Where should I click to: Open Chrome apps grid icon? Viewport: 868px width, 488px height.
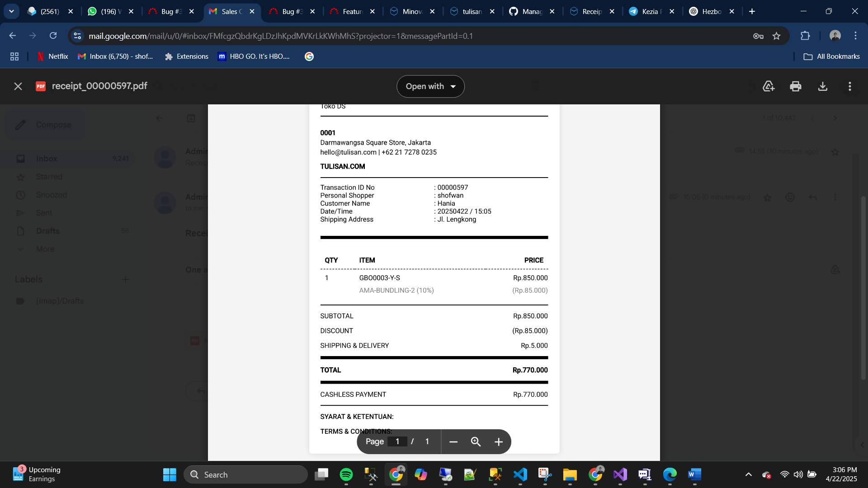point(14,56)
